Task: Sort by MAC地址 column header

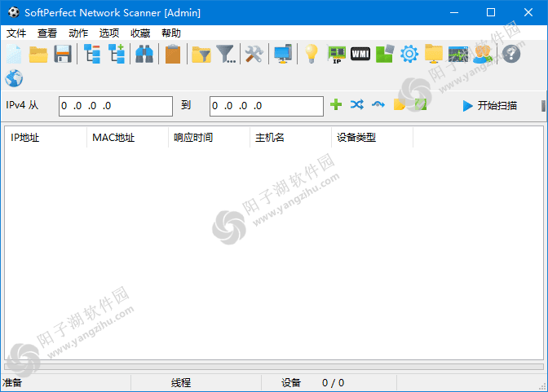Action: [127, 138]
